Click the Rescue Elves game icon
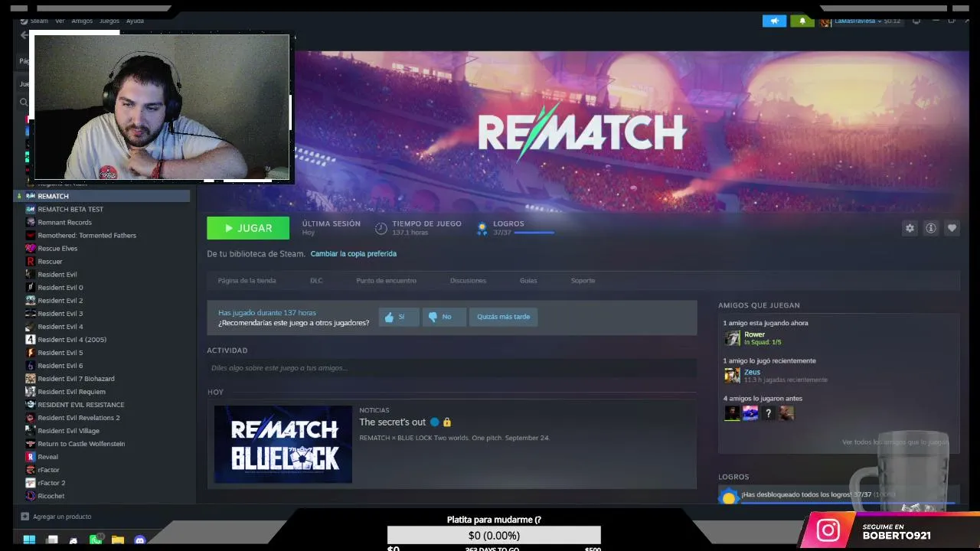This screenshot has height=551, width=980. click(30, 249)
